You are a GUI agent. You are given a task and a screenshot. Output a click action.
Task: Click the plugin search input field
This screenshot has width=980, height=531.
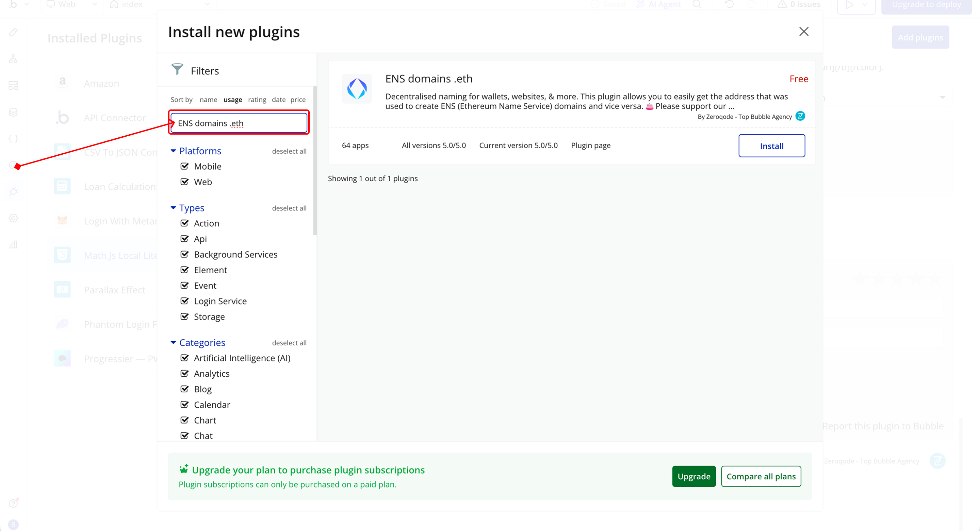click(239, 123)
